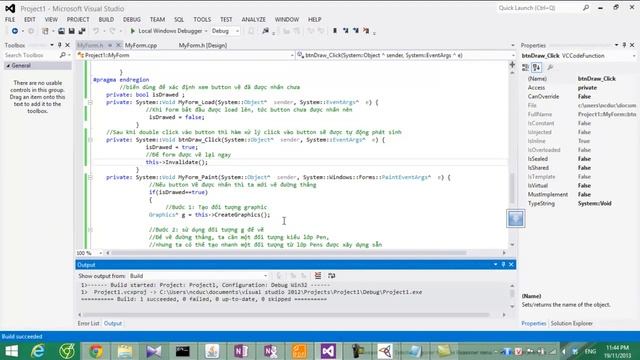Close the MyForm.h tab
This screenshot has width=640, height=360.
(x=118, y=45)
